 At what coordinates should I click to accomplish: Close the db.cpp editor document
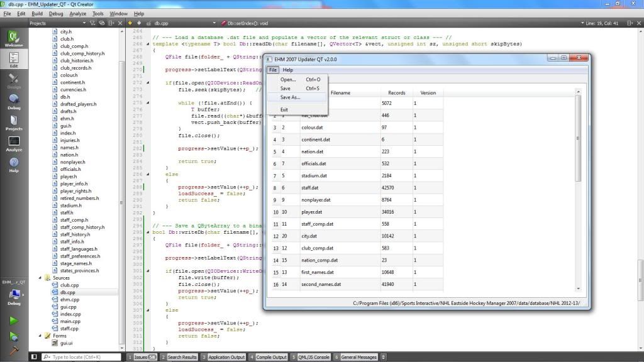click(x=639, y=23)
